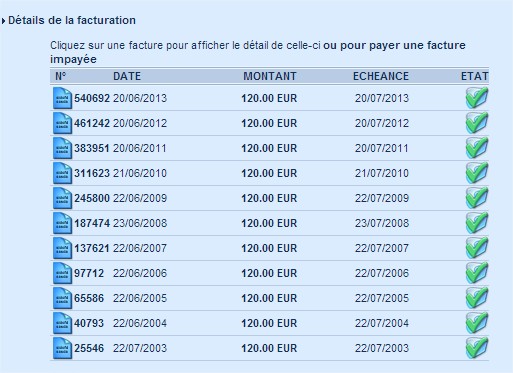Click paid checkmark for 20/07/2013 invoice
The height and width of the screenshot is (373, 513).
pyautogui.click(x=477, y=98)
